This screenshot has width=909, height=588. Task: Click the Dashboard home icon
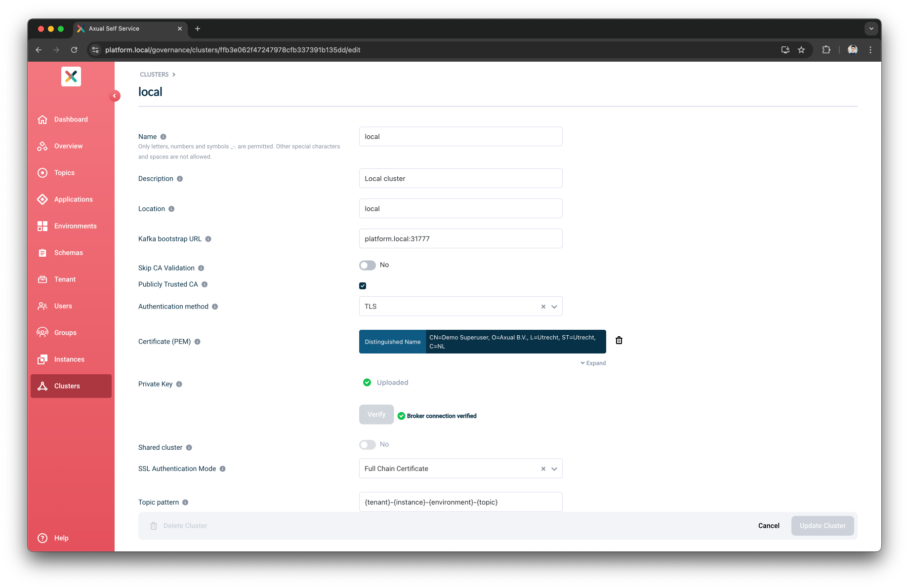coord(42,119)
